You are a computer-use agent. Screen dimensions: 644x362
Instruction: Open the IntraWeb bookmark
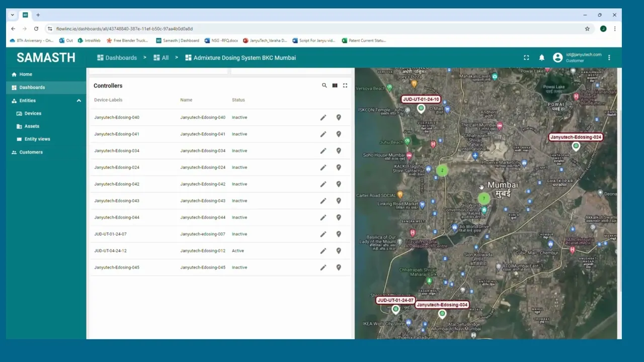[x=89, y=41]
